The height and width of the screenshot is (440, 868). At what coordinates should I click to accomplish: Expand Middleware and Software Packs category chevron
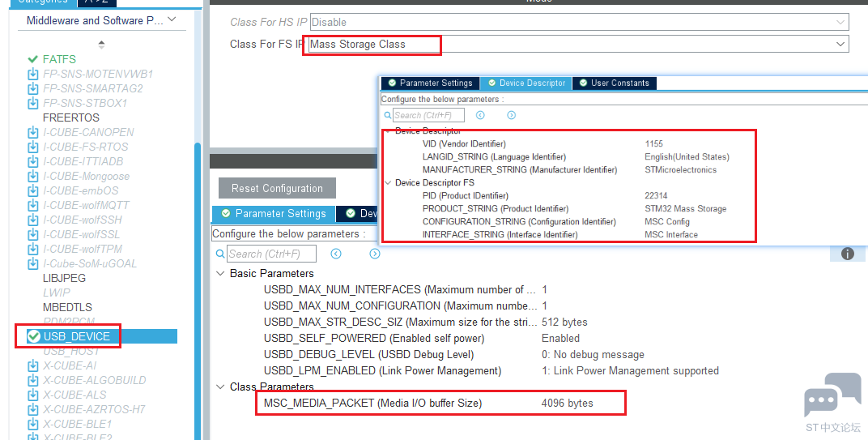172,20
